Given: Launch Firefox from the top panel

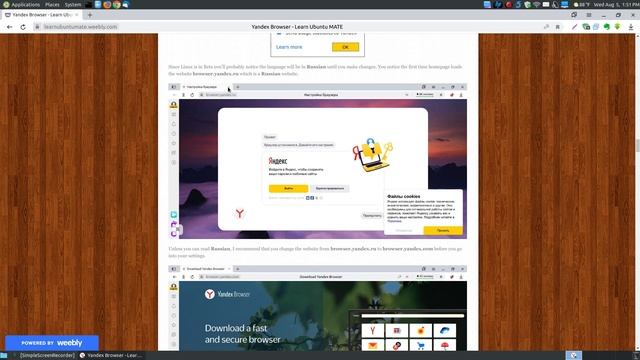Looking at the screenshot, I should click(x=107, y=4).
